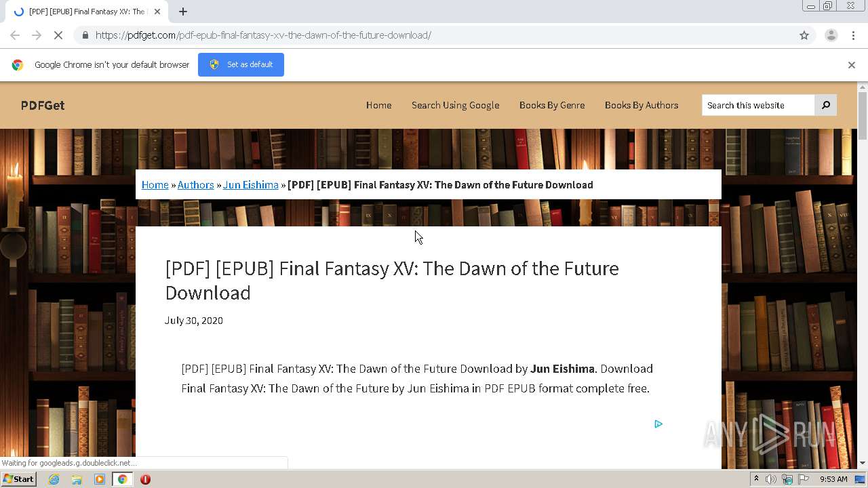Click the address bar URL
Image resolution: width=868 pixels, height=488 pixels.
[263, 35]
